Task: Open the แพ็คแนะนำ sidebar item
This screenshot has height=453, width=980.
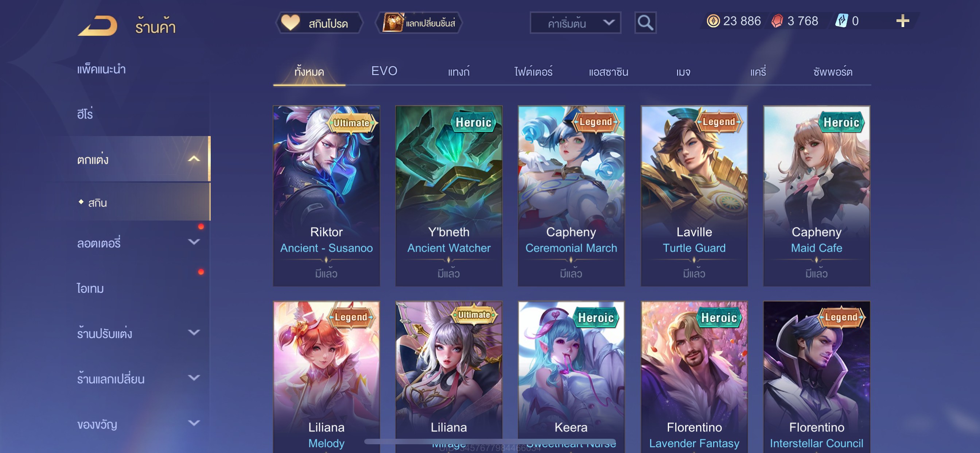Action: [101, 69]
